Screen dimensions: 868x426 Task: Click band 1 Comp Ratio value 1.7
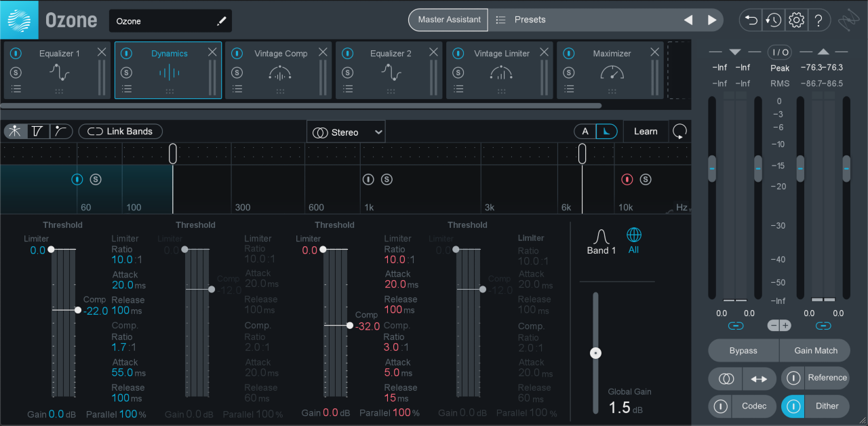(118, 347)
